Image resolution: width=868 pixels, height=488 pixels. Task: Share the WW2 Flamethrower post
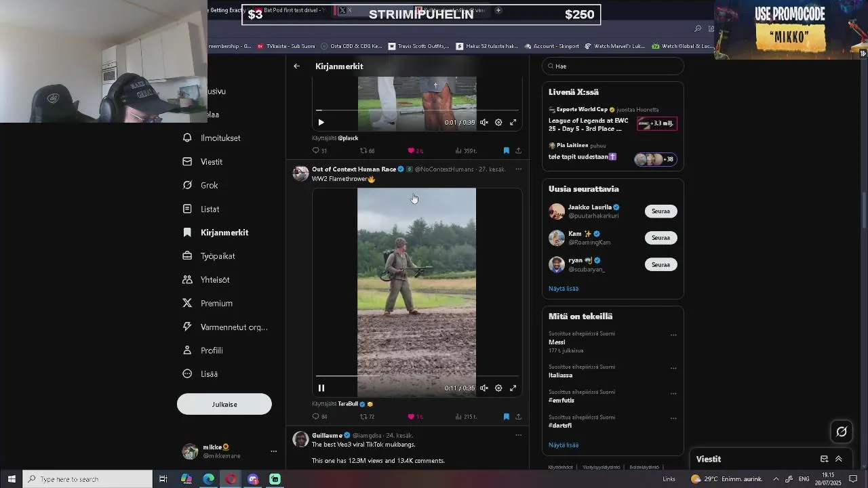tap(519, 417)
